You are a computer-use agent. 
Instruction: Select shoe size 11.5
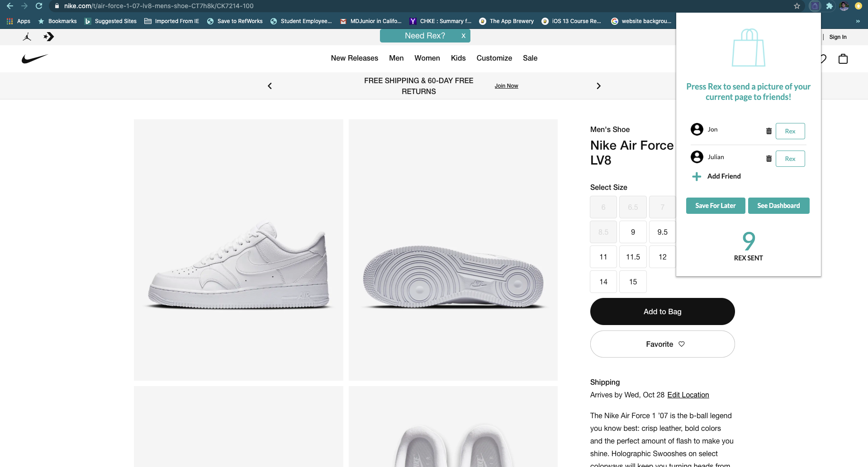[633, 257]
